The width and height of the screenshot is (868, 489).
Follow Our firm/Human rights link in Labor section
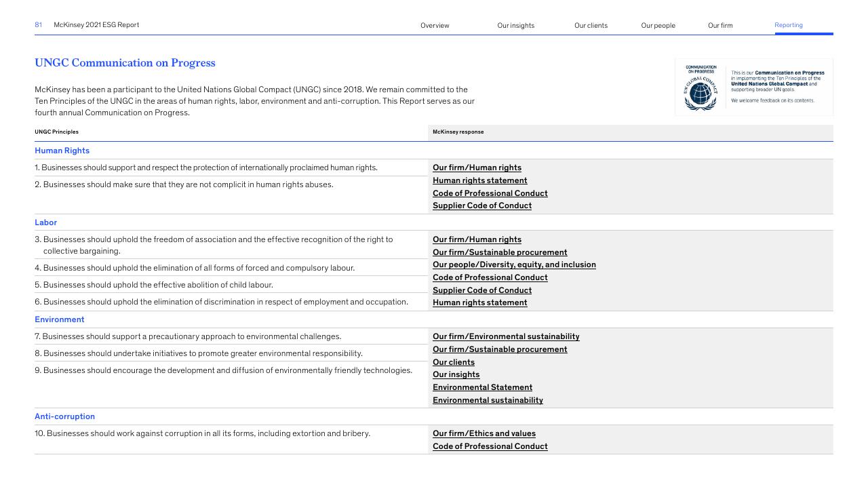coord(477,239)
